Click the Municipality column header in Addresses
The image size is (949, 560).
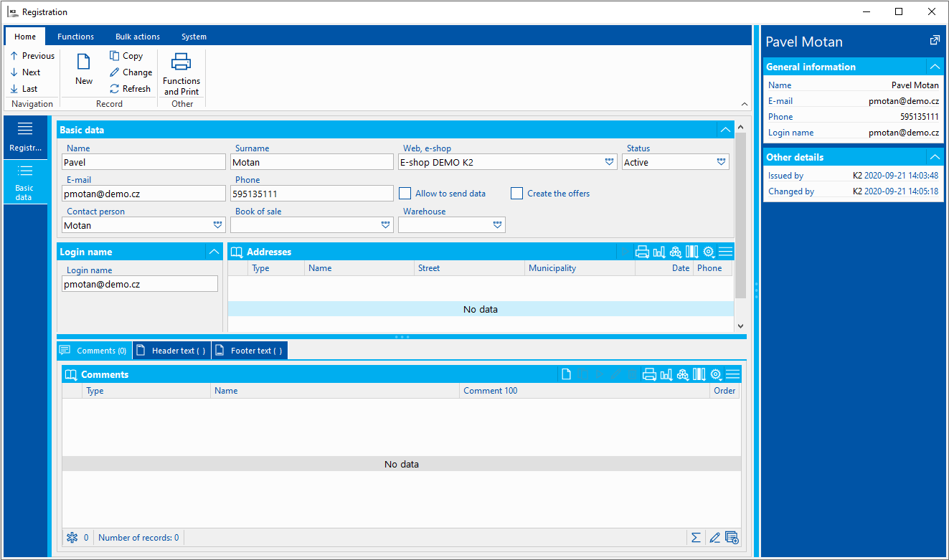[x=580, y=268]
